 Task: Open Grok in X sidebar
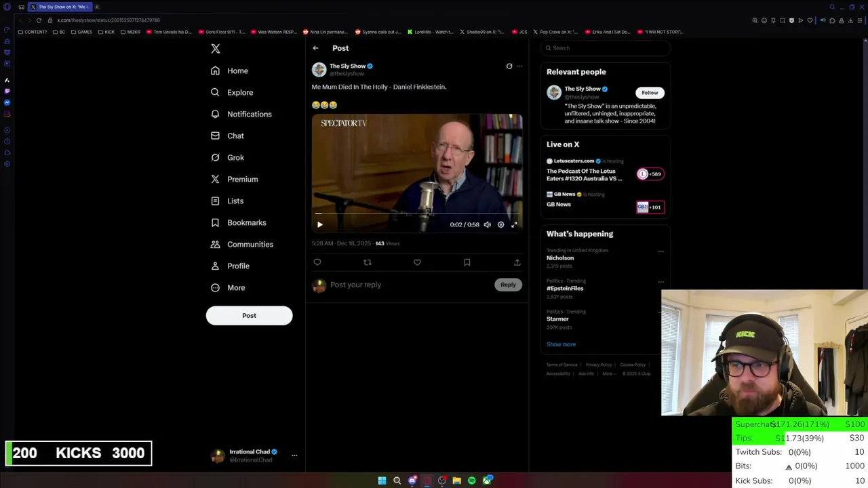[x=227, y=157]
